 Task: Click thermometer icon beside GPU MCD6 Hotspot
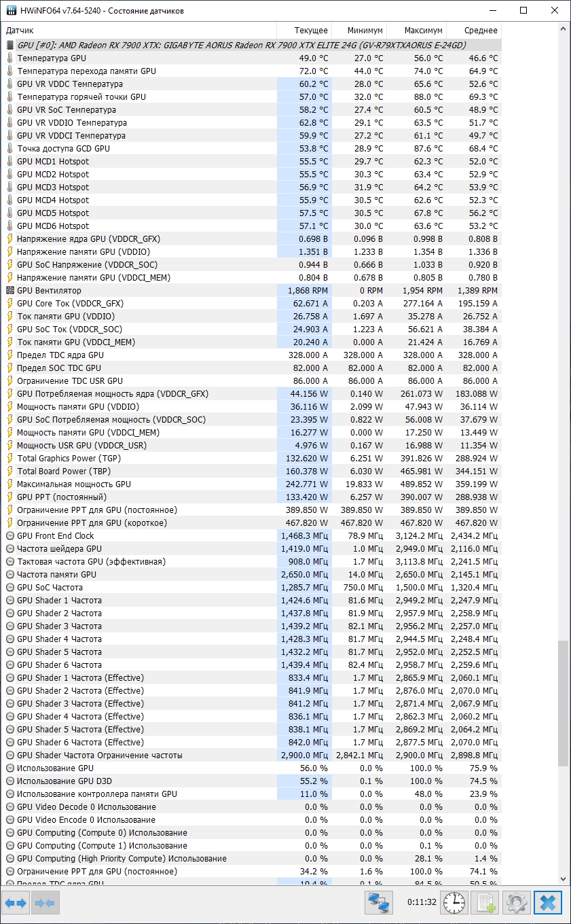pyautogui.click(x=10, y=226)
